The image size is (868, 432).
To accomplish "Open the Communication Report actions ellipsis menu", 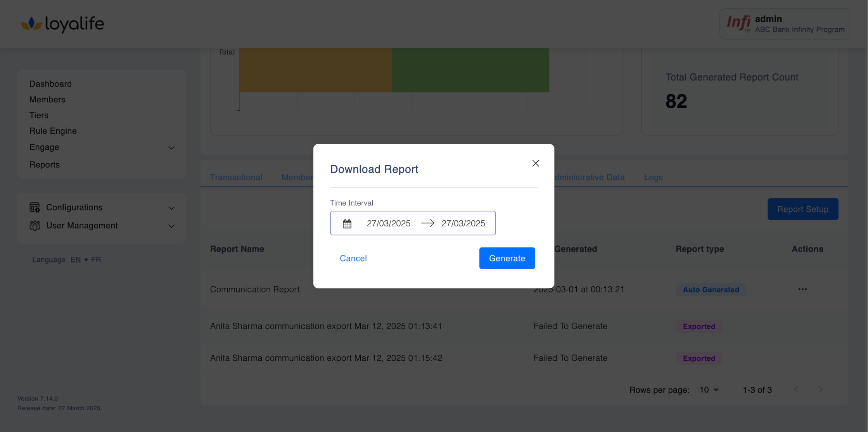I will [802, 289].
